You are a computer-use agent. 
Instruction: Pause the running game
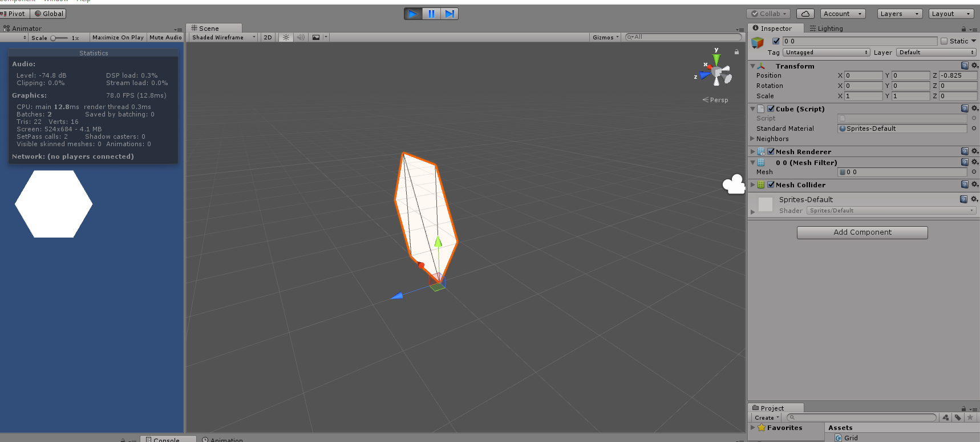[431, 14]
